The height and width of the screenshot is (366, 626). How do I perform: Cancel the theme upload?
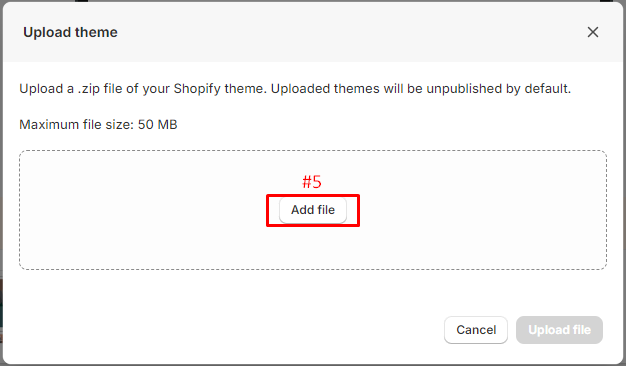[x=476, y=330]
